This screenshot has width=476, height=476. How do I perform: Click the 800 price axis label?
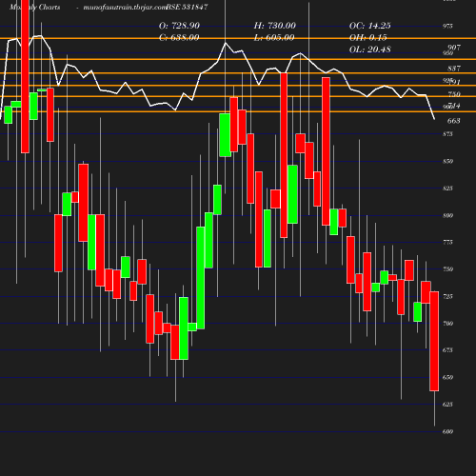(x=447, y=216)
